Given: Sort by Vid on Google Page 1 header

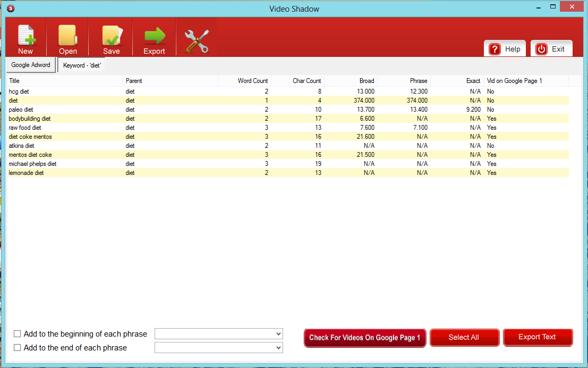Looking at the screenshot, I should click(x=526, y=81).
